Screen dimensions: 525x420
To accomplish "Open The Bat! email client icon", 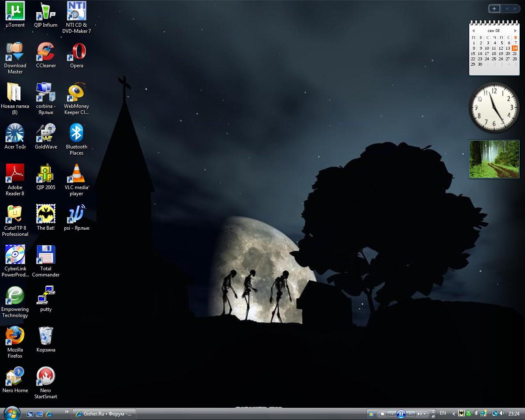I will pos(46,215).
